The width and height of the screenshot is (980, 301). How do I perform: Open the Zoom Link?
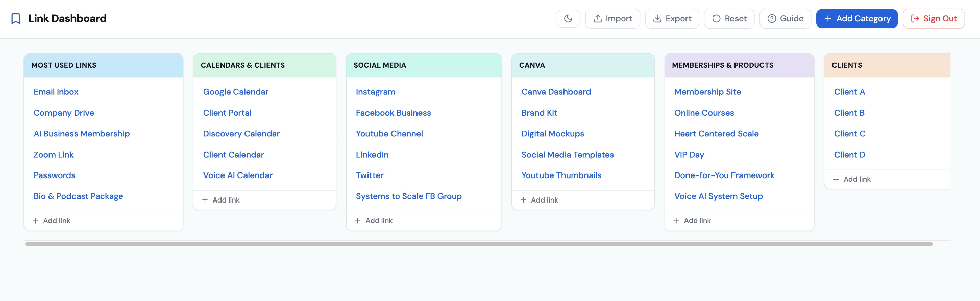point(54,155)
